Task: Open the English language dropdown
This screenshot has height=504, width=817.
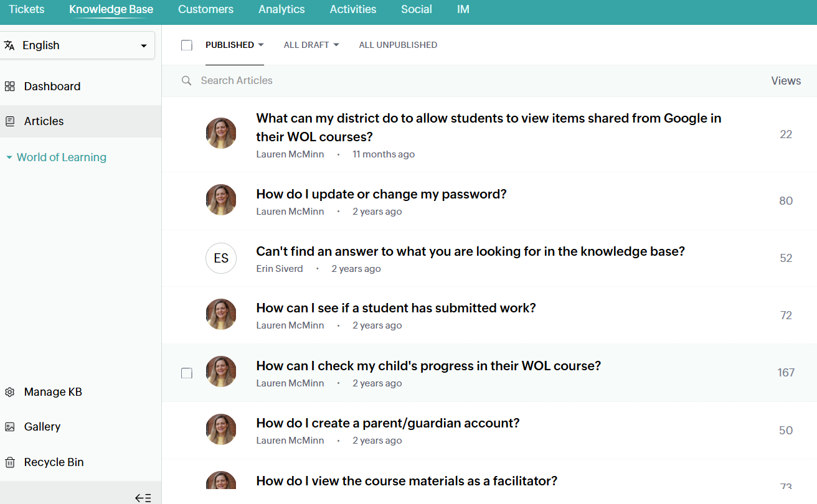Action: pyautogui.click(x=77, y=45)
